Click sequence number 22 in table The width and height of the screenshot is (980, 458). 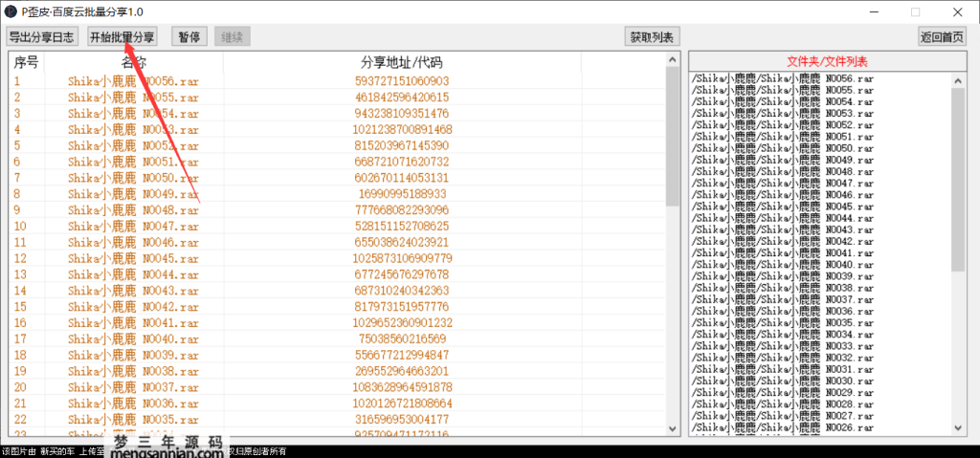[21, 419]
